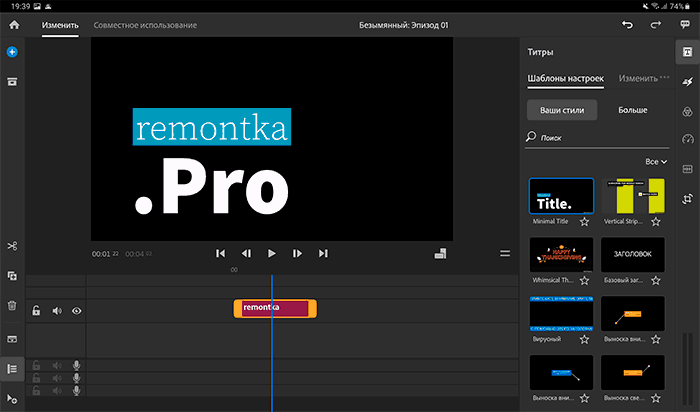Viewport: 700px width, 412px height.
Task: Favorite the Vertical Strip template star
Action: tap(655, 221)
